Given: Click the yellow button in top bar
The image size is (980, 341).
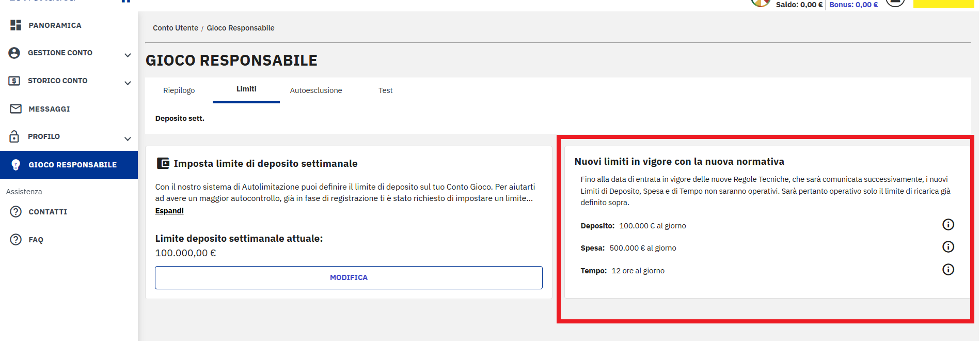Looking at the screenshot, I should [943, 4].
